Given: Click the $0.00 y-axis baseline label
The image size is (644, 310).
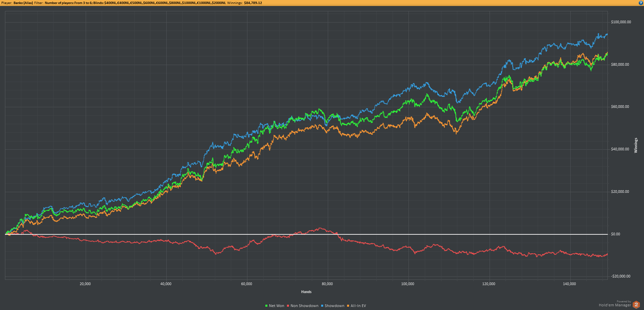Looking at the screenshot, I should click(x=615, y=234).
